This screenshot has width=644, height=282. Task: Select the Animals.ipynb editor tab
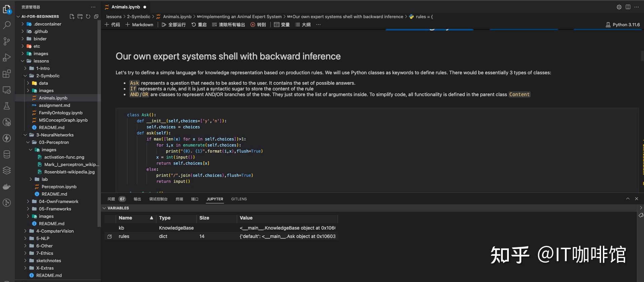[x=126, y=7]
